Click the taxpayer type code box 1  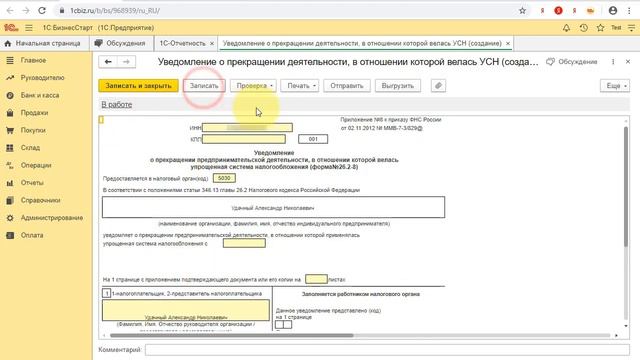coord(106,293)
